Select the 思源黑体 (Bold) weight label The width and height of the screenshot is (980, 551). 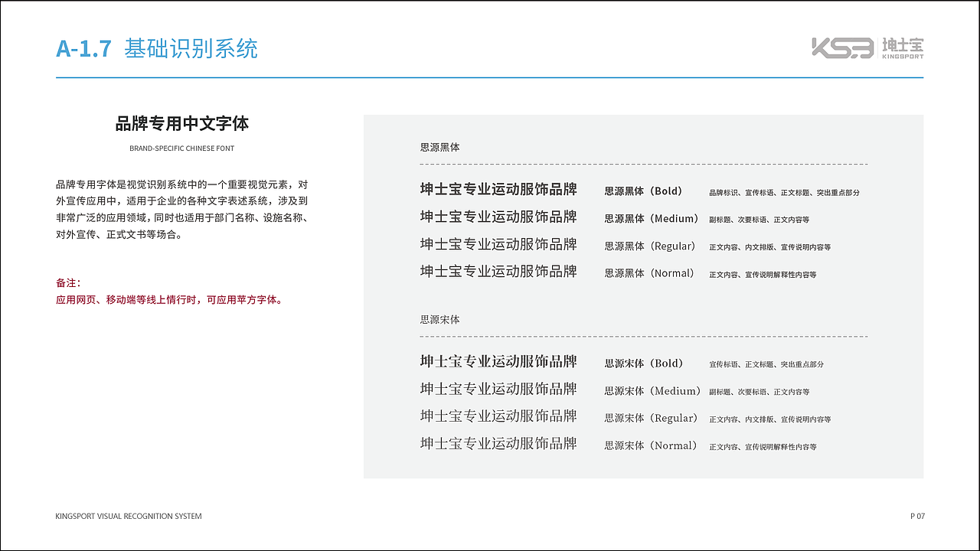(x=644, y=191)
